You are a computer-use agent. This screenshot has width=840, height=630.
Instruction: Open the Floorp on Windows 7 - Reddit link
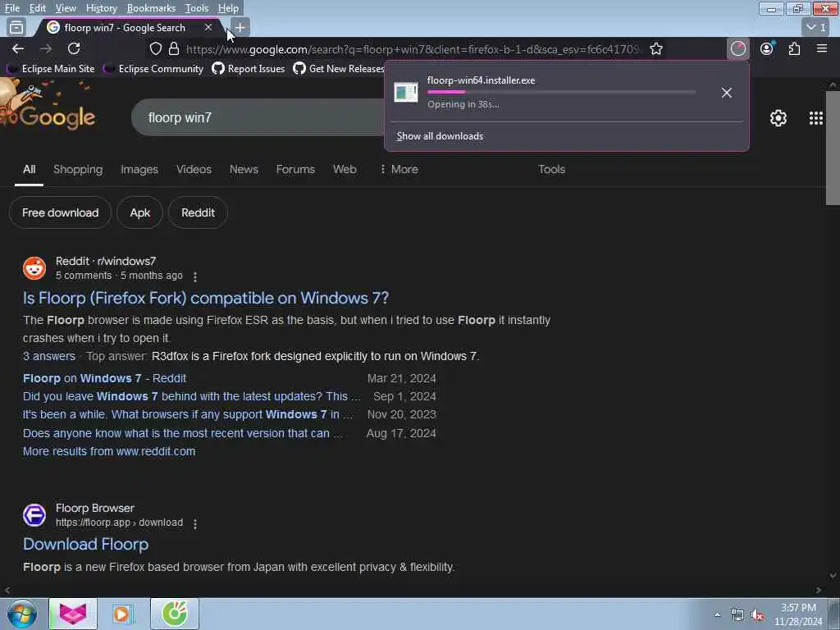(104, 378)
